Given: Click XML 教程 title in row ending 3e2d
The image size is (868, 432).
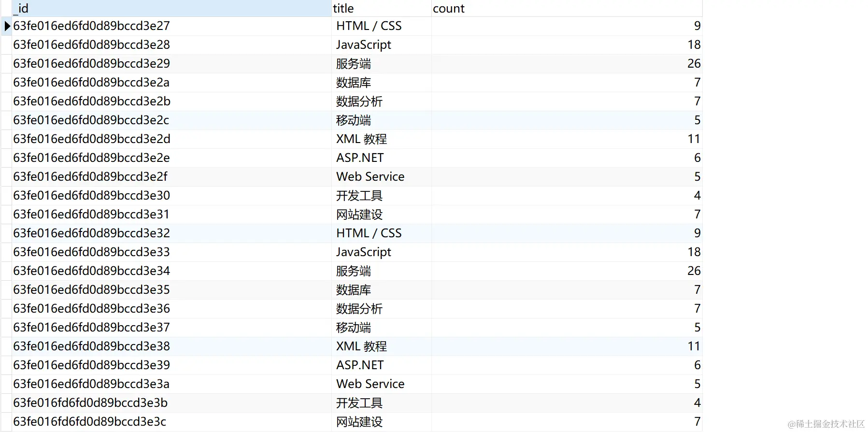Looking at the screenshot, I should pyautogui.click(x=381, y=139).
